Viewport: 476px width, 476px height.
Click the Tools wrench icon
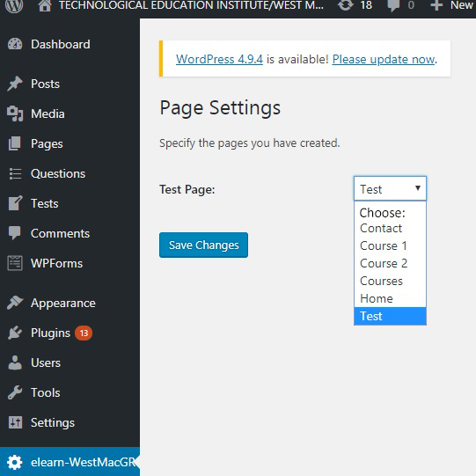[15, 392]
